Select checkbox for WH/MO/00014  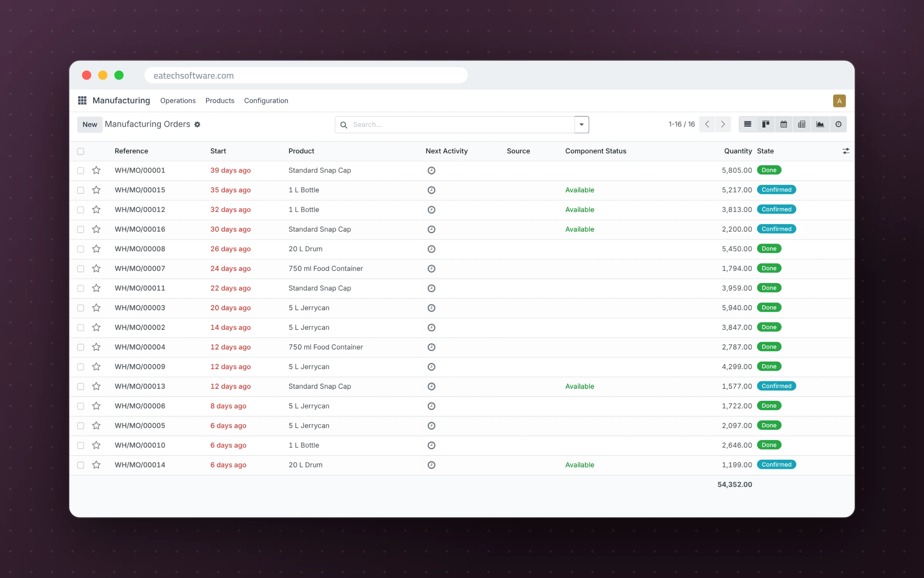pos(80,465)
